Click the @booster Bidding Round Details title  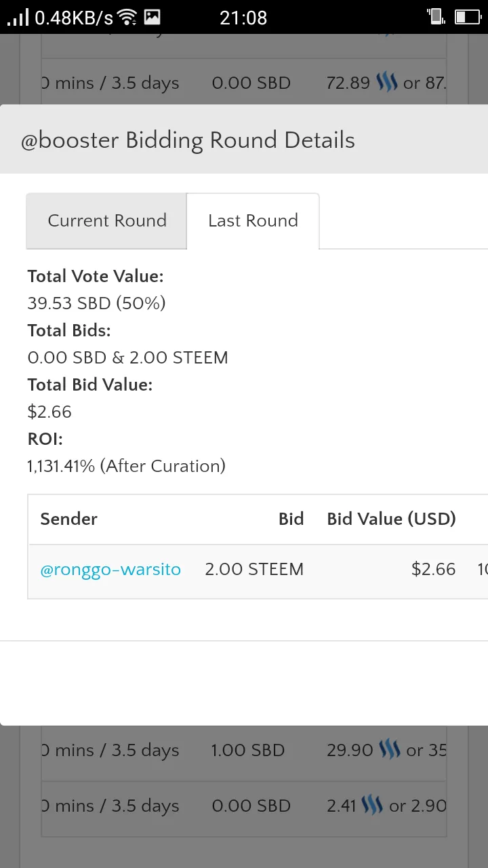[x=188, y=140]
